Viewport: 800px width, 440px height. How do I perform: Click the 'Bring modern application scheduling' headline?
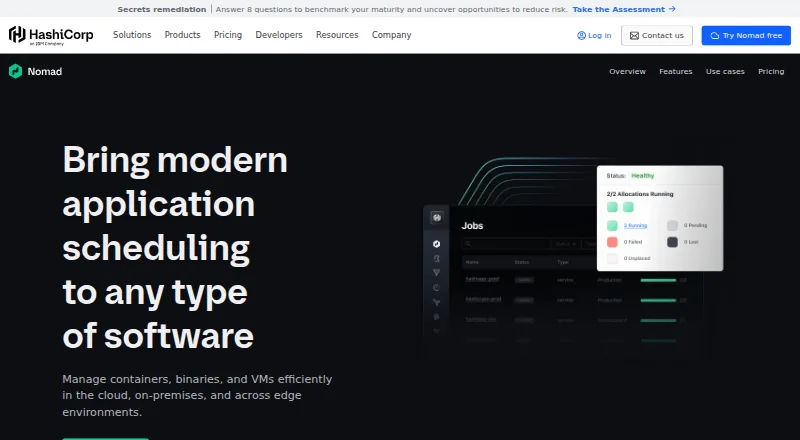175,248
